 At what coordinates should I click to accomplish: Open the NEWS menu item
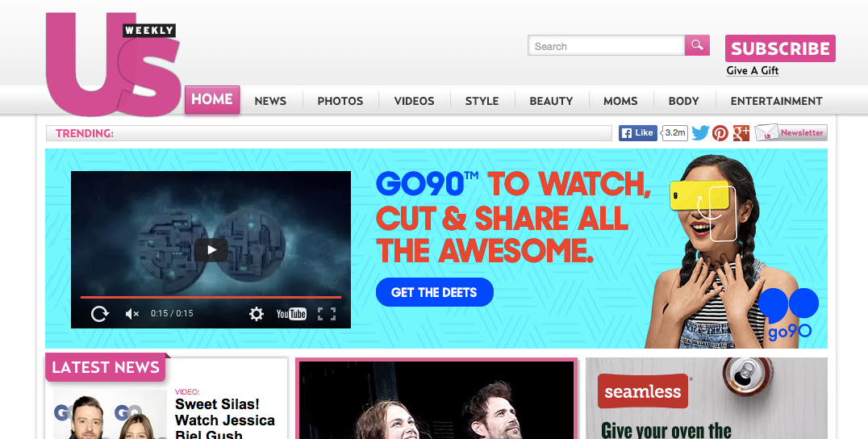click(270, 101)
